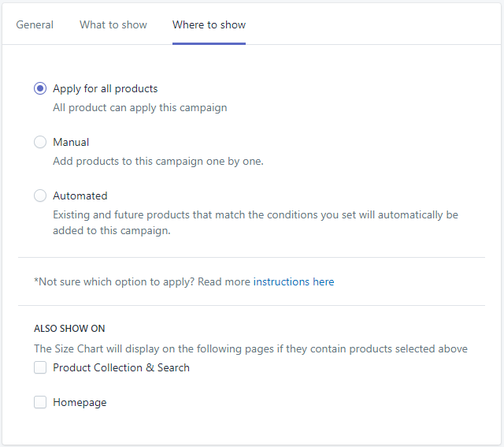The width and height of the screenshot is (504, 447).
Task: Select the Apply for all products radio button
Action: click(40, 88)
